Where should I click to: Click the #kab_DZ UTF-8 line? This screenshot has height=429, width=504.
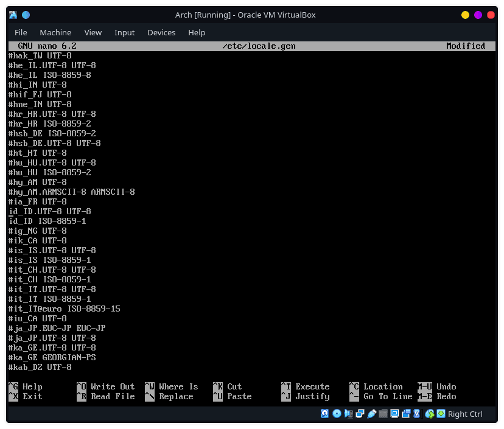[x=40, y=368]
